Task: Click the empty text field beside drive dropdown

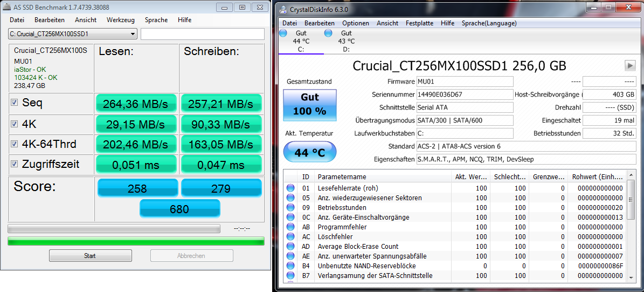Action: (x=203, y=34)
